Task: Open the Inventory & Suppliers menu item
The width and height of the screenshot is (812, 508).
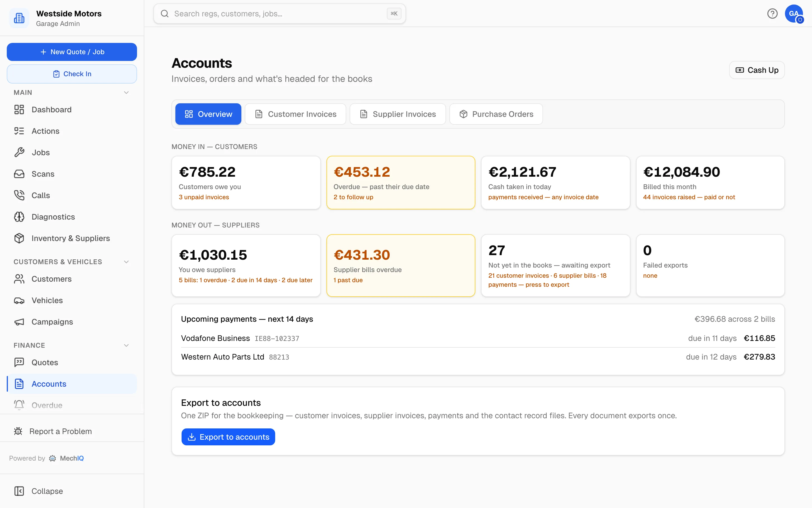Action: 72,238
